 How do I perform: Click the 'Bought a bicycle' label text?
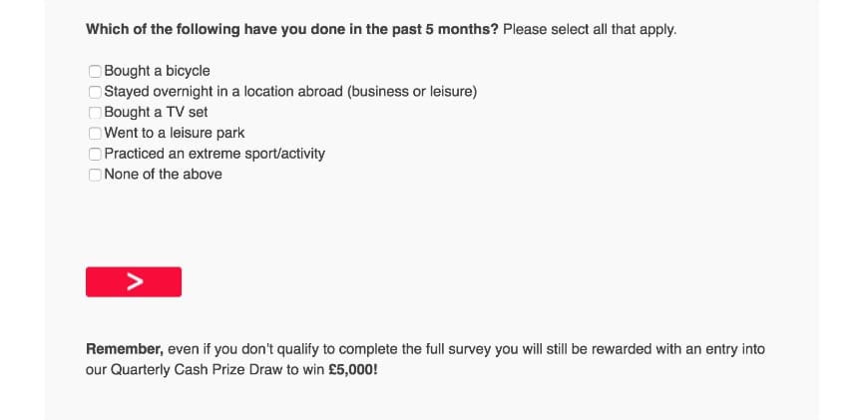point(158,72)
